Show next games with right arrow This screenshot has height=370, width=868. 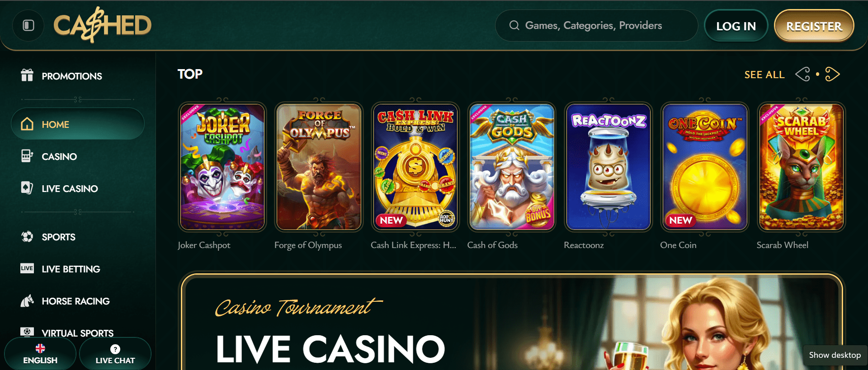(x=832, y=74)
